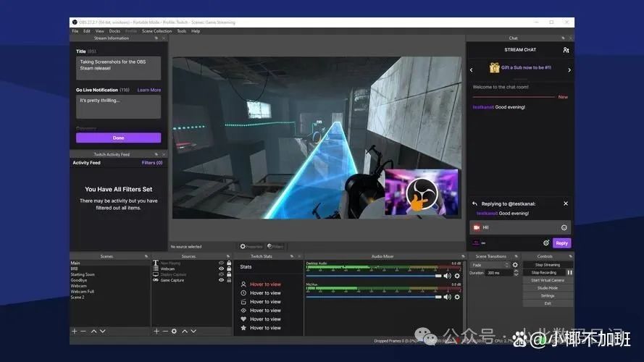Open the Fade transition dropdown
This screenshot has width=644, height=362.
(490, 265)
